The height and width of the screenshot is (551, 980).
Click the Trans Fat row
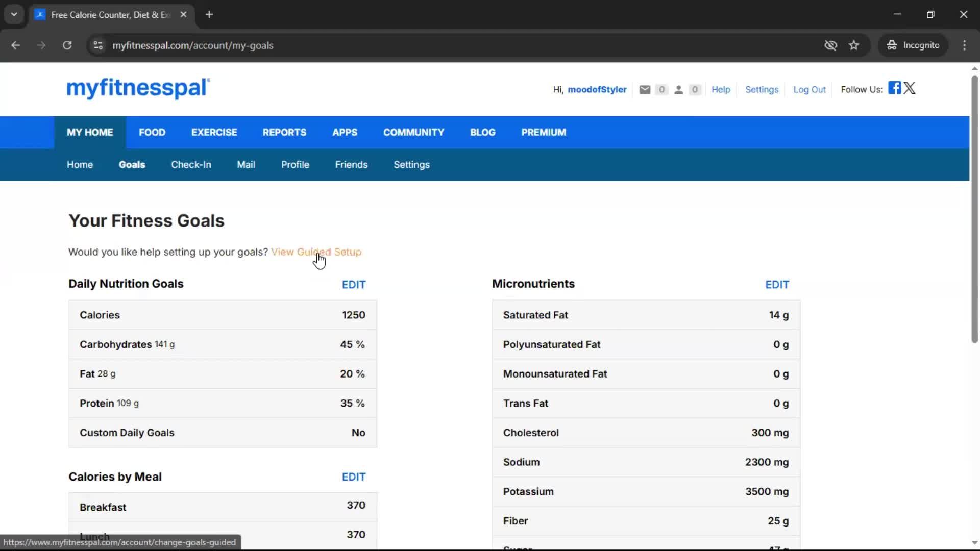(x=646, y=404)
